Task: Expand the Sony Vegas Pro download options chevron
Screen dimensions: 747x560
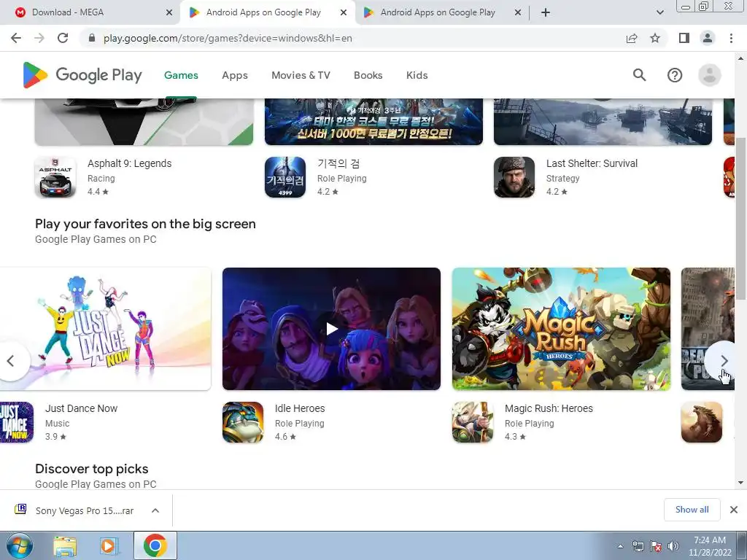Action: coord(155,510)
